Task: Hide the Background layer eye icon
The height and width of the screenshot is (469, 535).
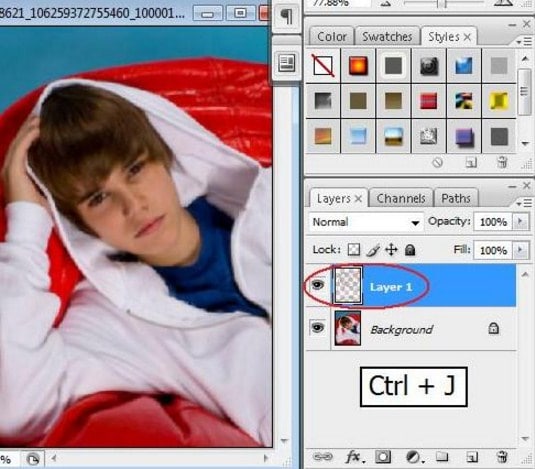Action: tap(318, 328)
